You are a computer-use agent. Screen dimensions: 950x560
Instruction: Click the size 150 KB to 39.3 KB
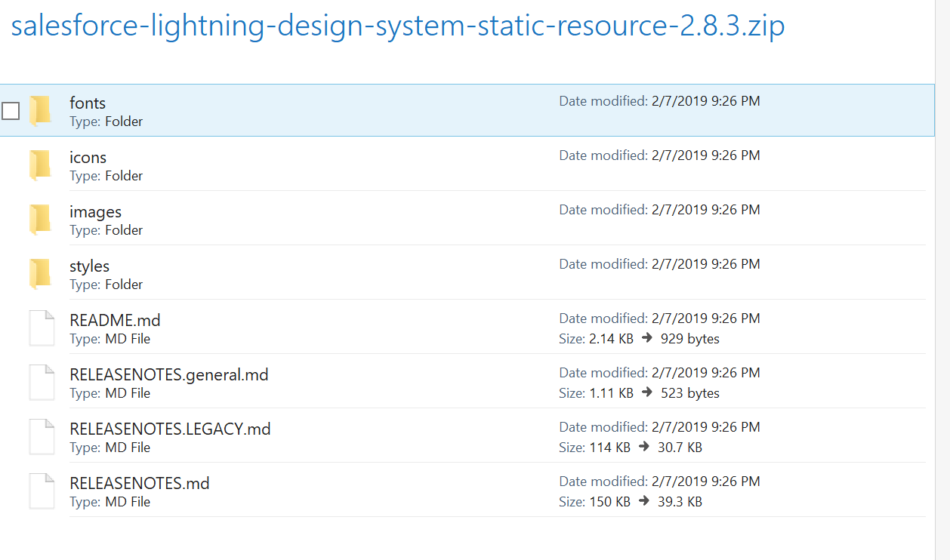pyautogui.click(x=631, y=502)
